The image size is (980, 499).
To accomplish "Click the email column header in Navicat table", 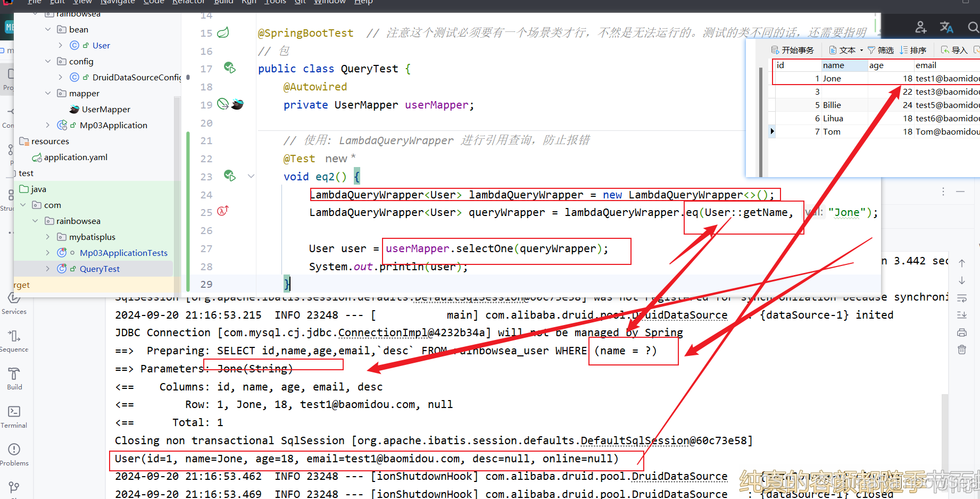I will pyautogui.click(x=946, y=65).
